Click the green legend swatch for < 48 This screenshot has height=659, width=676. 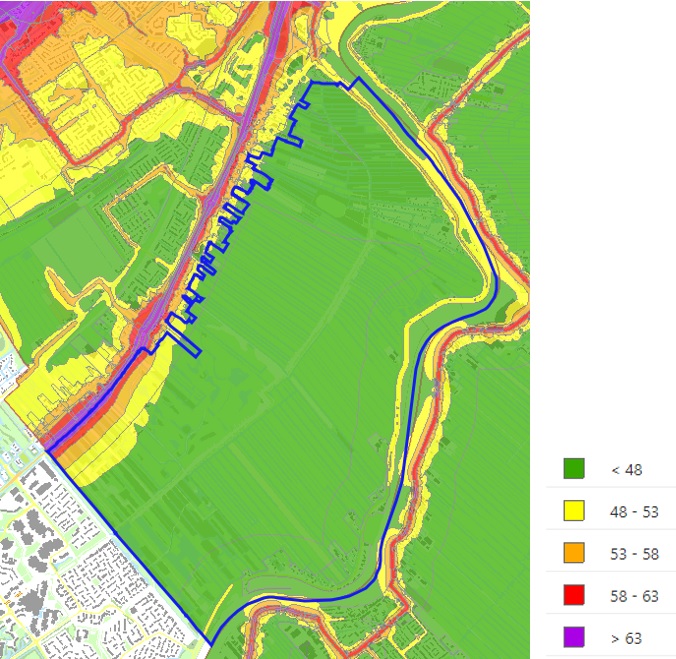coord(574,468)
